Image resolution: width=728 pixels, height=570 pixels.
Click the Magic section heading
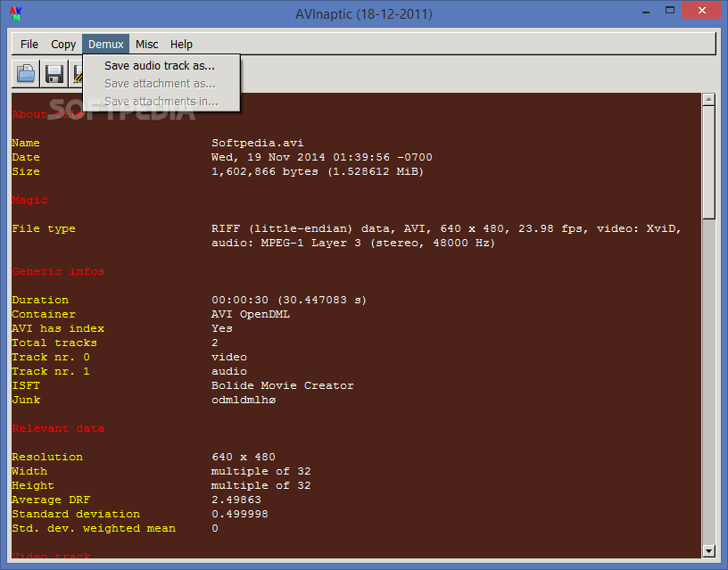[29, 201]
